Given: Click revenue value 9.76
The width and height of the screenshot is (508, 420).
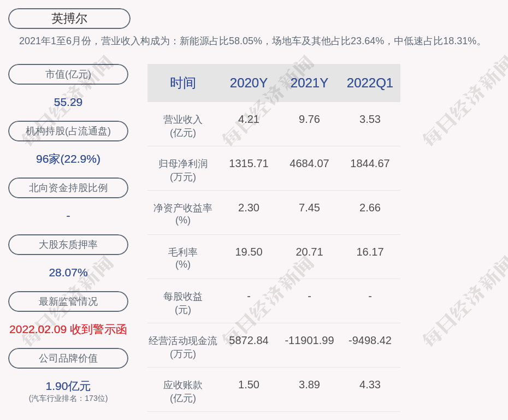Looking at the screenshot, I should [x=309, y=119].
